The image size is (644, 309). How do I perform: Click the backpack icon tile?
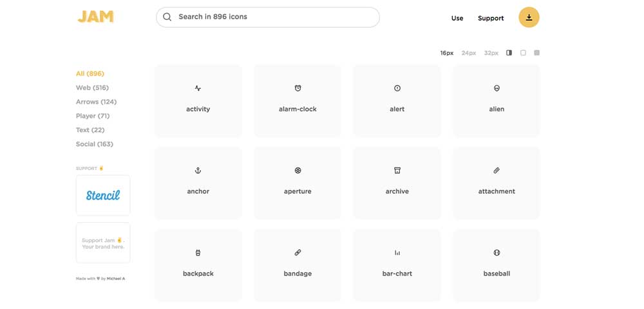point(198,265)
